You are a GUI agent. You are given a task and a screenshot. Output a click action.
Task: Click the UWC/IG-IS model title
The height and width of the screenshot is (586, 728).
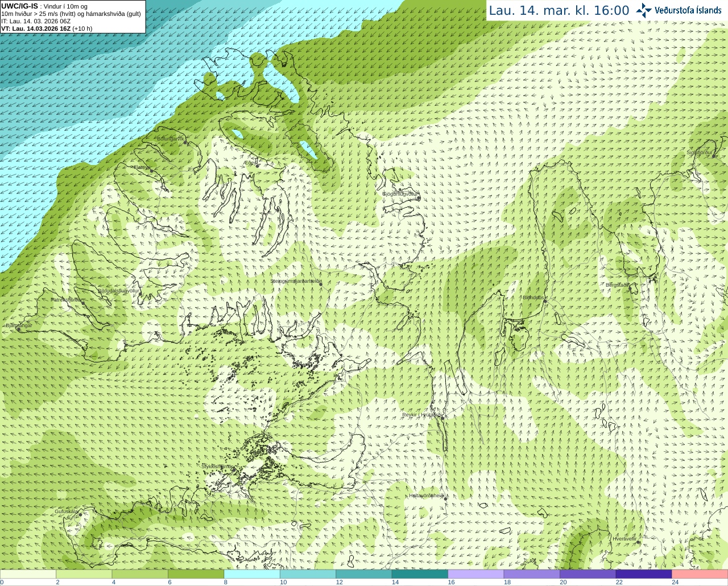point(19,6)
